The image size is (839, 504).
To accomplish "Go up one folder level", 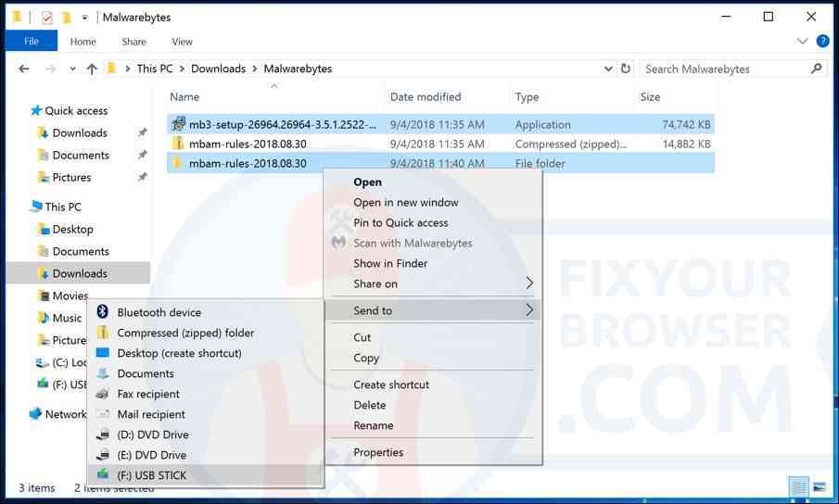I will point(92,69).
